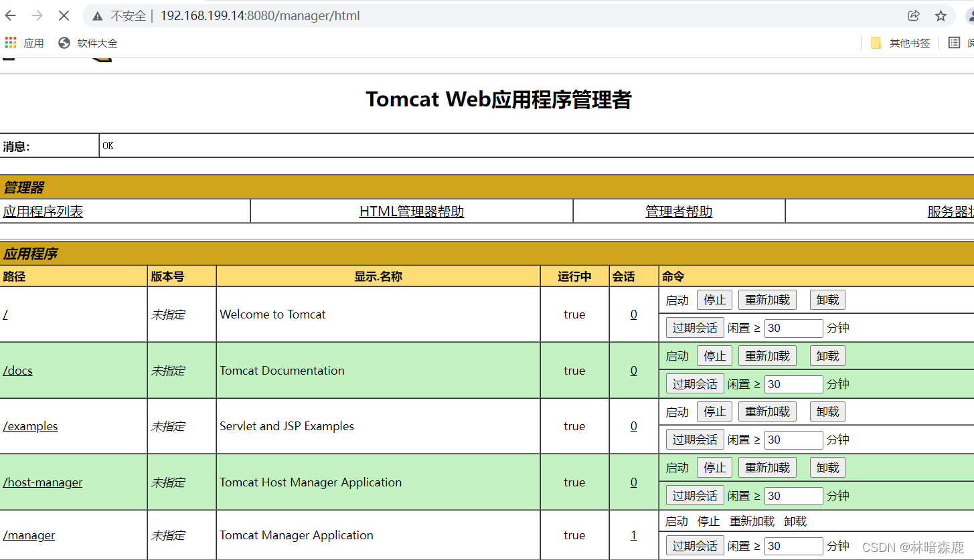Screen dimensions: 974x560
Task: Open the /examples application link
Action: pyautogui.click(x=30, y=426)
